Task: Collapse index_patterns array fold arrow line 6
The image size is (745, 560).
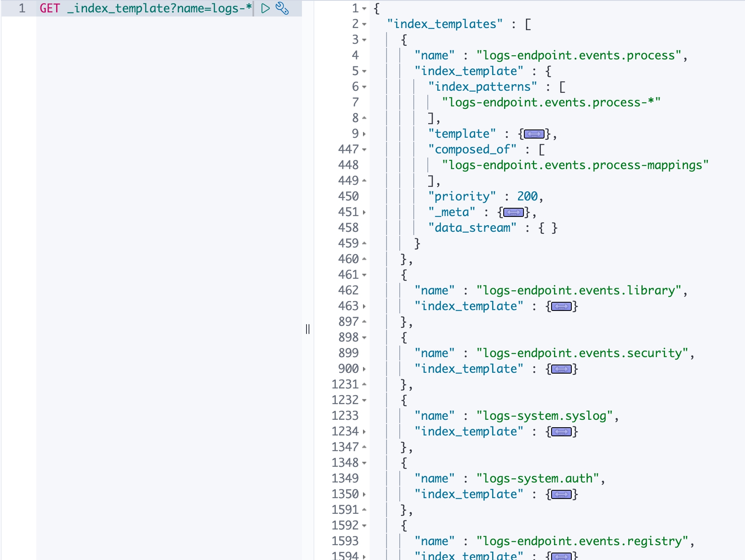Action: pyautogui.click(x=364, y=87)
